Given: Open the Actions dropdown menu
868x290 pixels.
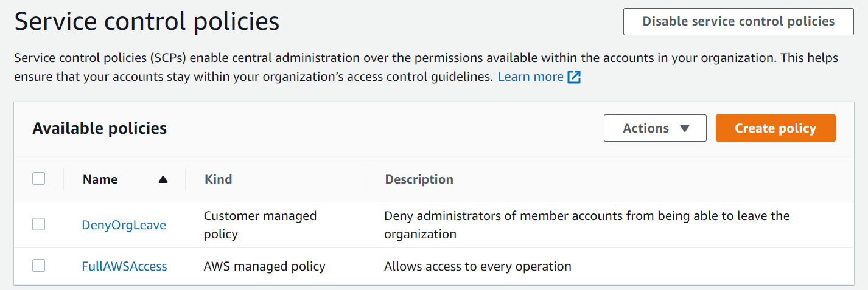Looking at the screenshot, I should (655, 128).
